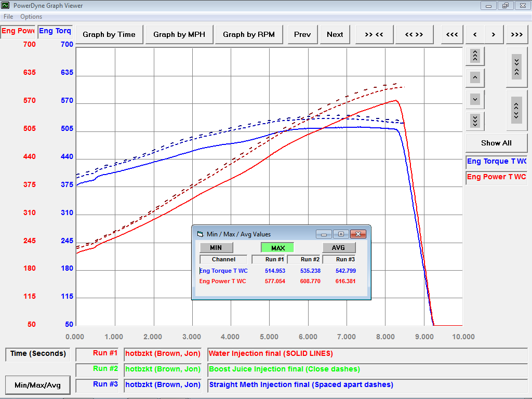532x399 pixels.
Task: Click the single up-chevron scroll button
Action: (475, 78)
